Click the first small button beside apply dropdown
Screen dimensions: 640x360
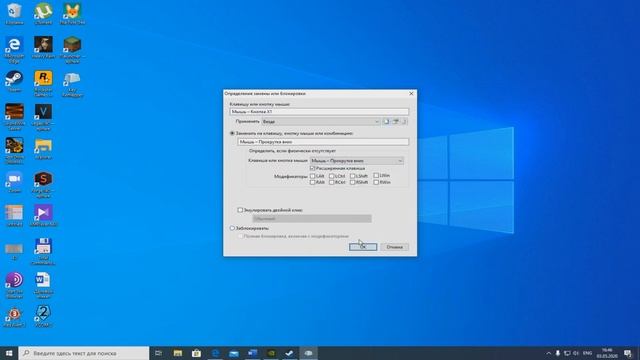(386, 122)
